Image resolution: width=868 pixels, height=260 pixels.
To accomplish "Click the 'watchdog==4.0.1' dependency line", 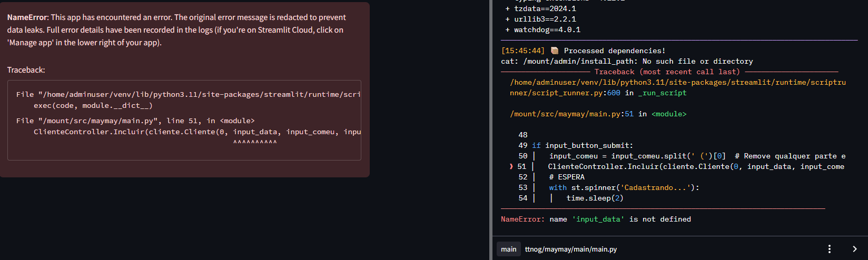I will coord(547,29).
